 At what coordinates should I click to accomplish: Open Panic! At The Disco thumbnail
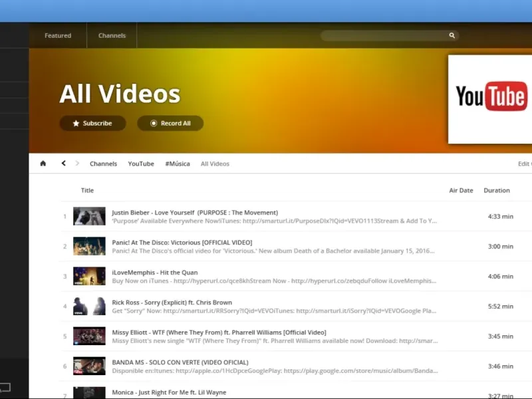[89, 246]
